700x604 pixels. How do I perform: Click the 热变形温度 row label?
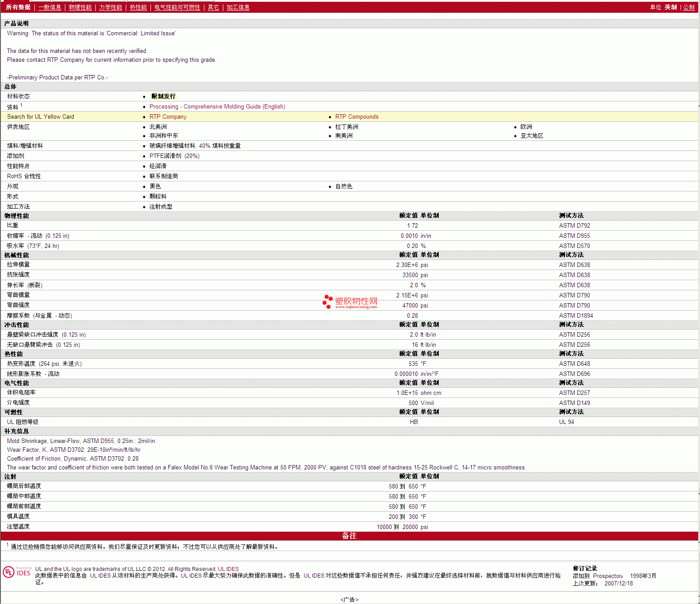coord(44,364)
